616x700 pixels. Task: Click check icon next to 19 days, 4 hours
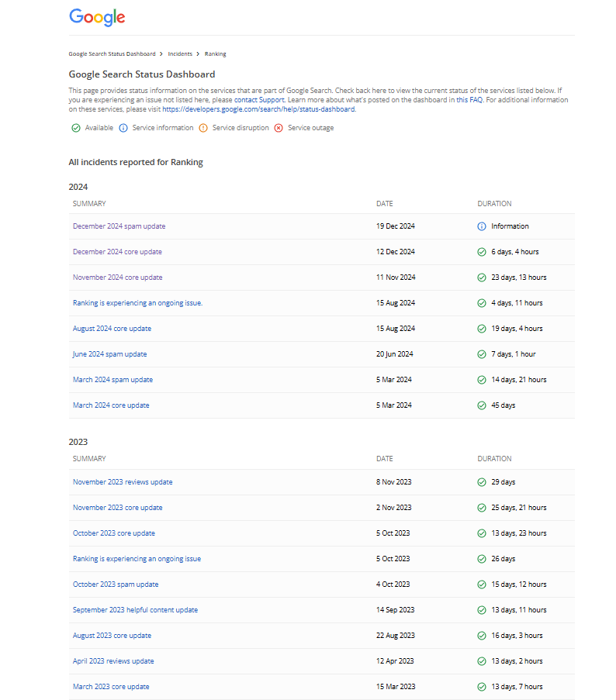coord(482,329)
